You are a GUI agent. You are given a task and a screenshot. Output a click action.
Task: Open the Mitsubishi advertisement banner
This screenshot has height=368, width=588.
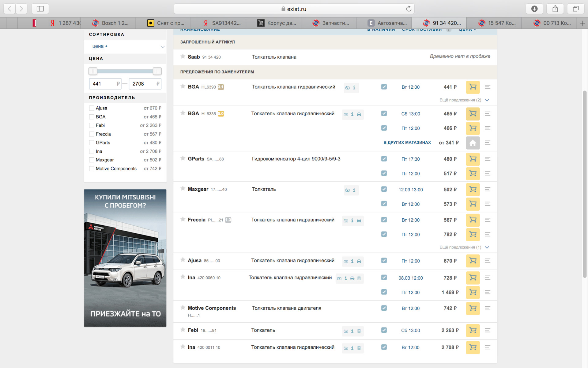pos(125,258)
